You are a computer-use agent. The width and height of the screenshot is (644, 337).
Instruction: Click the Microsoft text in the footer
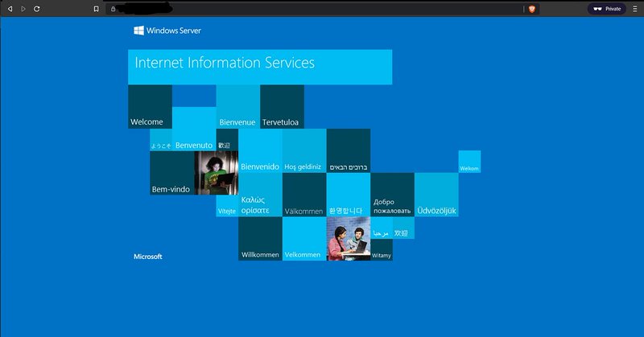coord(148,257)
